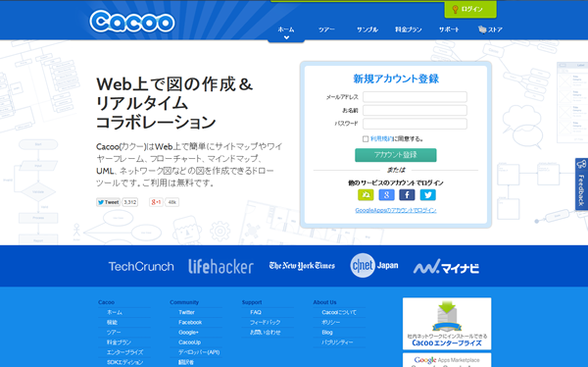Open footer CacooUp link
Screen dimensions: 588x367
pos(189,342)
